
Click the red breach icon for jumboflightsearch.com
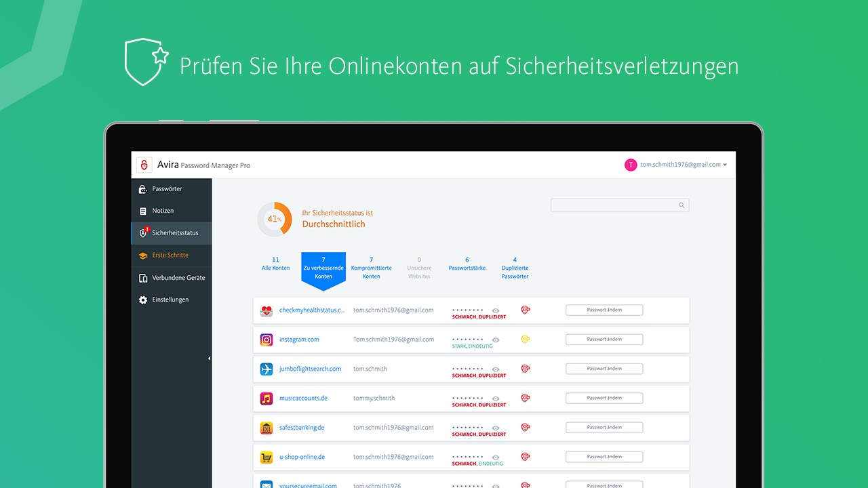(525, 369)
